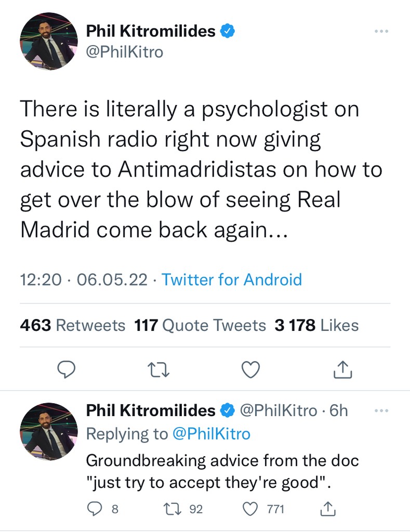Viewport: 410px width, 532px height.
Task: View the 463 Retweets list
Action: coord(72,326)
